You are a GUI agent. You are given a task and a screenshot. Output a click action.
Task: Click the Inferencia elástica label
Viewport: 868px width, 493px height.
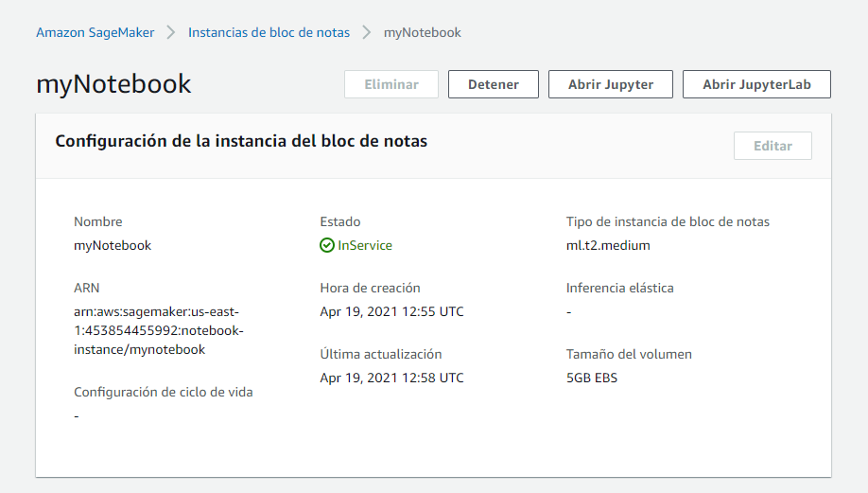click(619, 288)
